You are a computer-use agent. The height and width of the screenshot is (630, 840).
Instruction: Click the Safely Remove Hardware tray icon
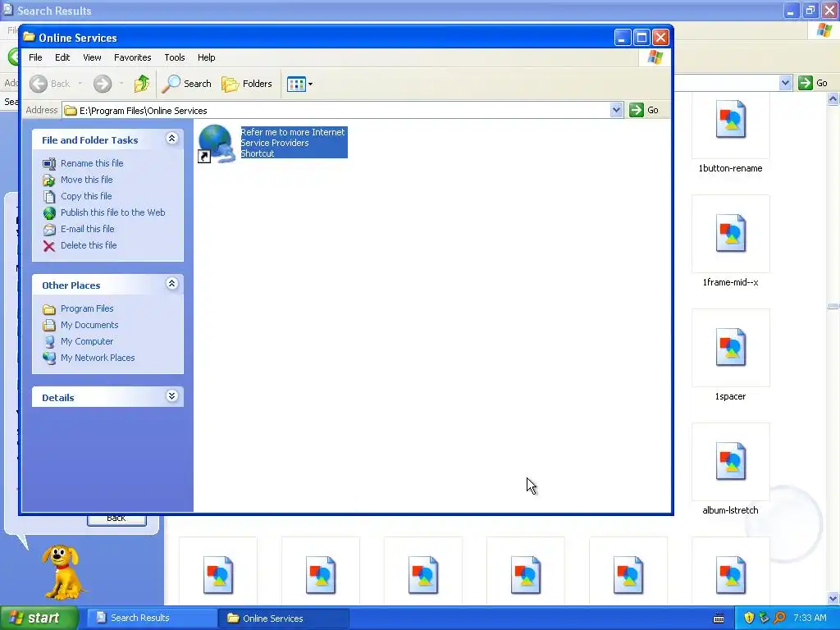pos(765,618)
